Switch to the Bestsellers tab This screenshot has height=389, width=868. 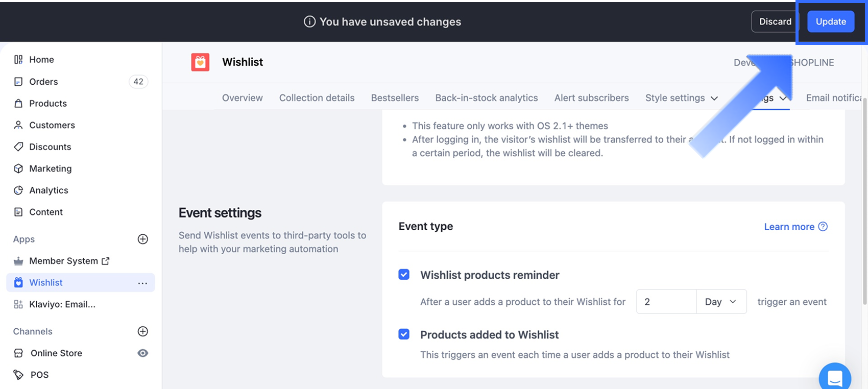pyautogui.click(x=395, y=98)
